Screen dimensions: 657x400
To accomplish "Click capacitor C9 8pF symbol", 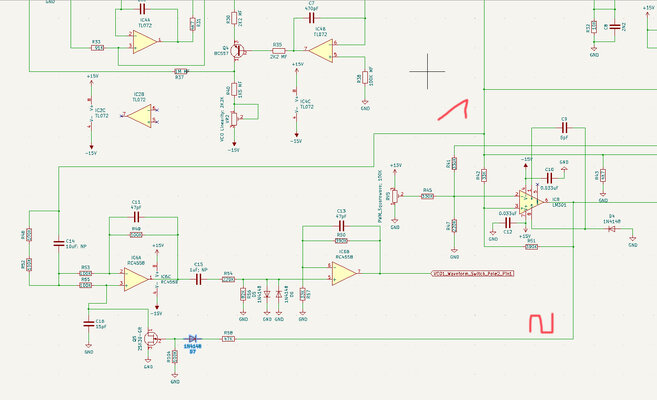I will pyautogui.click(x=564, y=128).
